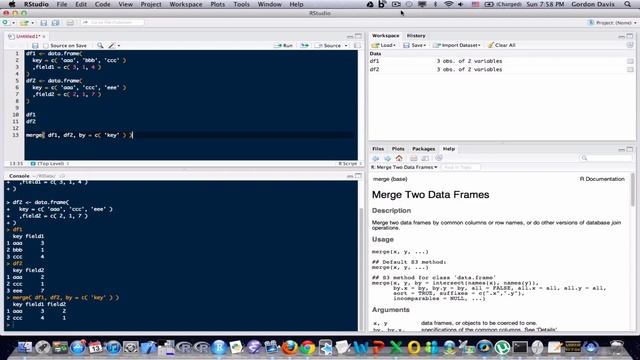This screenshot has width=640, height=360.
Task: Click the Save All documents icon
Action: (55, 22)
